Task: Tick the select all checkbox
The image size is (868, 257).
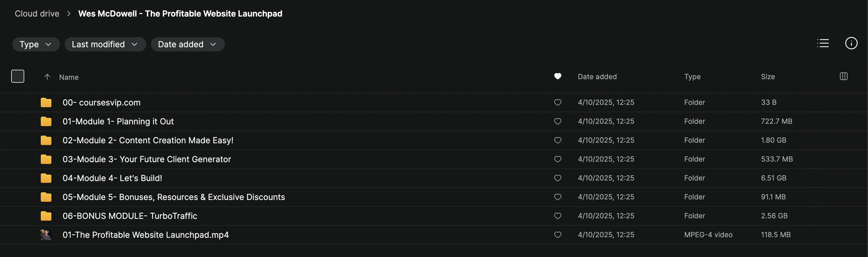Action: tap(18, 77)
